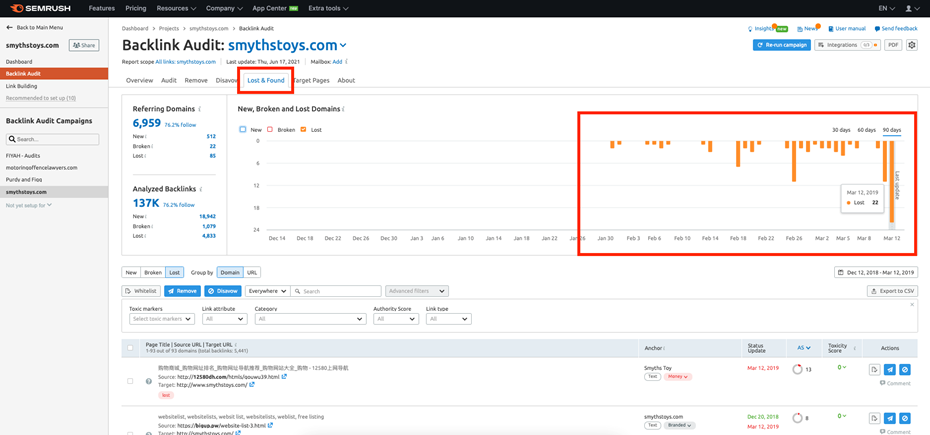Image resolution: width=930 pixels, height=435 pixels.
Task: Open Category filter dropdown
Action: click(310, 319)
